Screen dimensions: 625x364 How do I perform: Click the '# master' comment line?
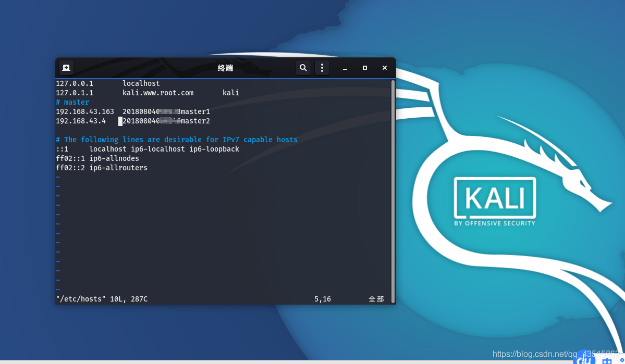72,103
